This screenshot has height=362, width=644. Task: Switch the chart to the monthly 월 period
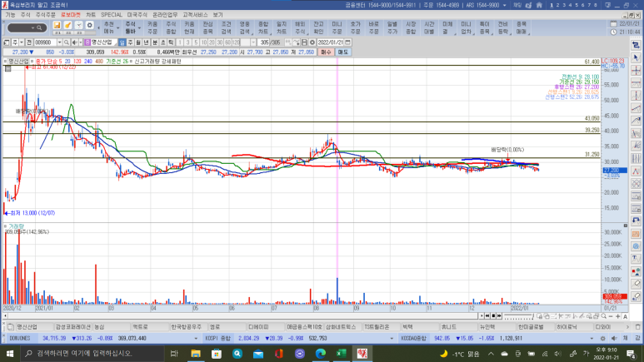coord(138,42)
